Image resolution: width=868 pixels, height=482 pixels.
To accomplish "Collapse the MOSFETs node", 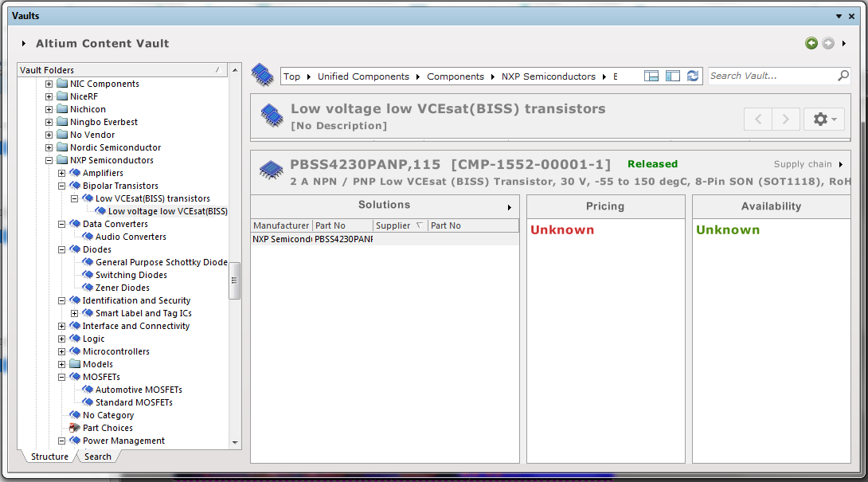I will [x=61, y=377].
